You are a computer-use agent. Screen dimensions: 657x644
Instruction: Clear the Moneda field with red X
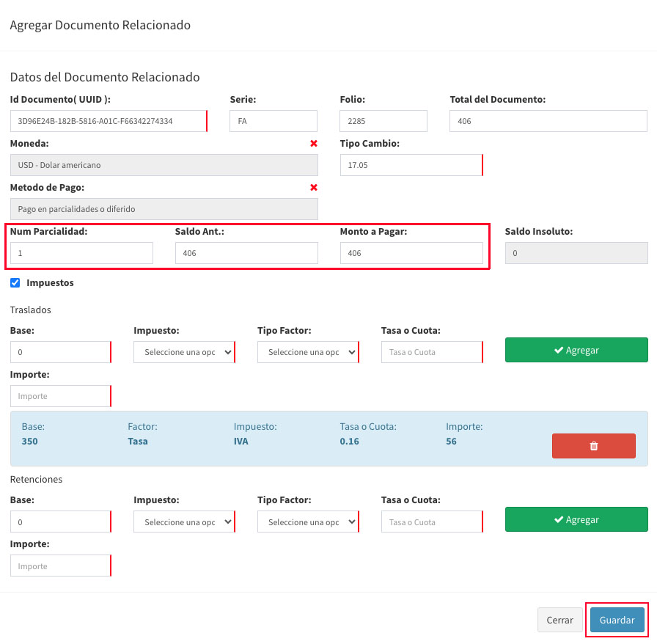point(313,143)
